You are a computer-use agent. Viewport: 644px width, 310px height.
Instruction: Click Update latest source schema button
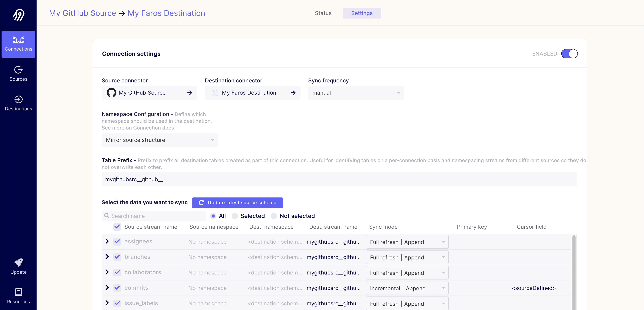click(x=237, y=203)
